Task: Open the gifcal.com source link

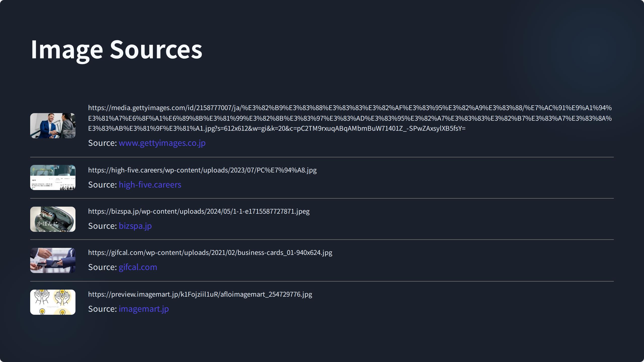Action: (x=138, y=267)
